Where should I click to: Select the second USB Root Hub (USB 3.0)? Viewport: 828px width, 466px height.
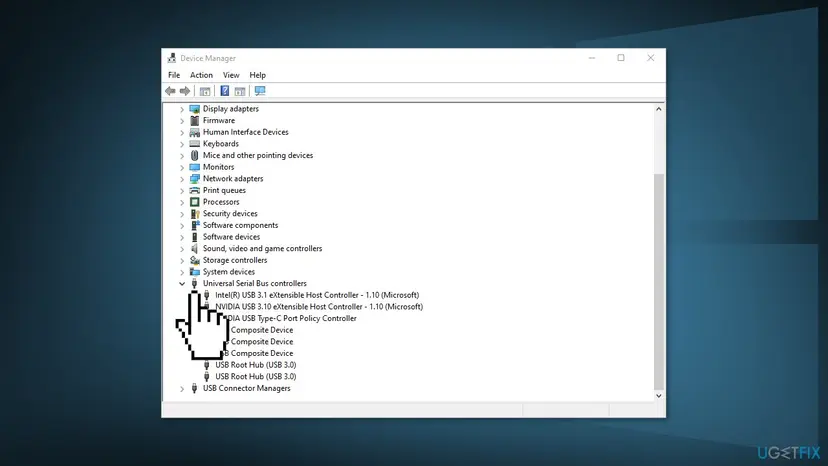(x=256, y=376)
